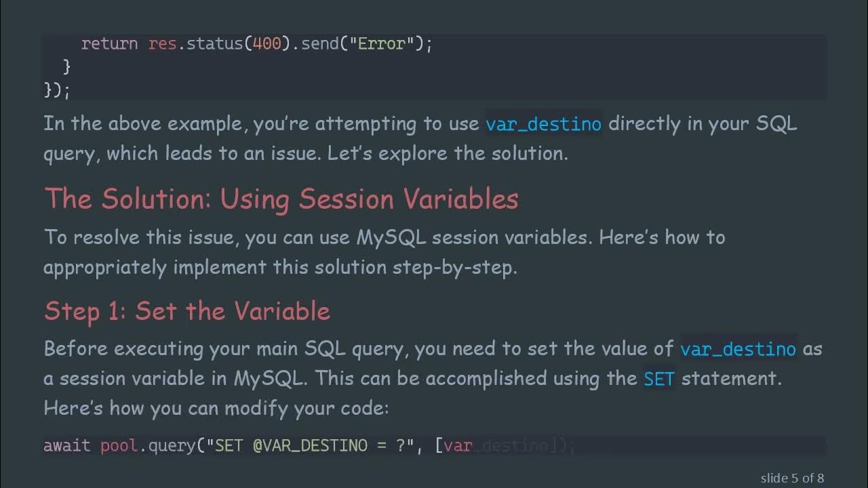
Task: Click the 400 status code number
Action: [267, 44]
